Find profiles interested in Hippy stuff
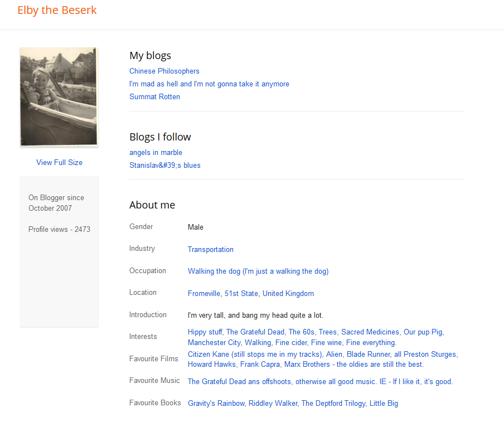This screenshot has width=504, height=422. 205,332
